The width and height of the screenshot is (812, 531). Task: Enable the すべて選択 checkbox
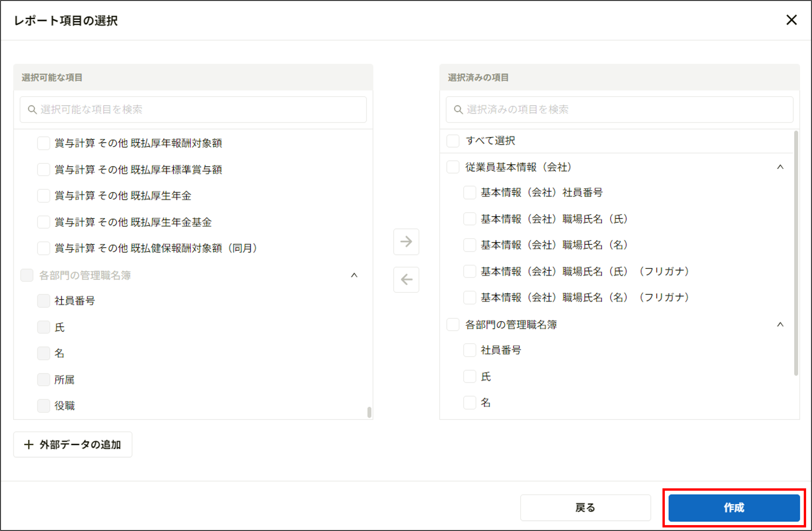pyautogui.click(x=453, y=141)
